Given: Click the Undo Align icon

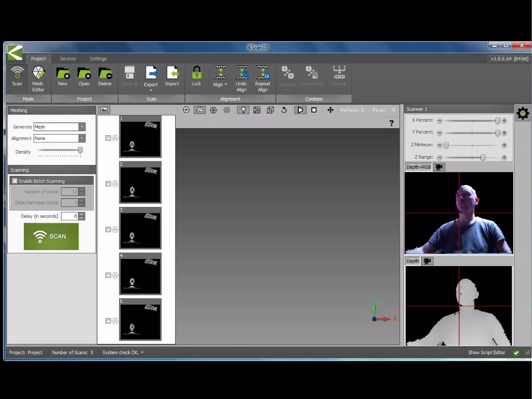Looking at the screenshot, I should 241,79.
